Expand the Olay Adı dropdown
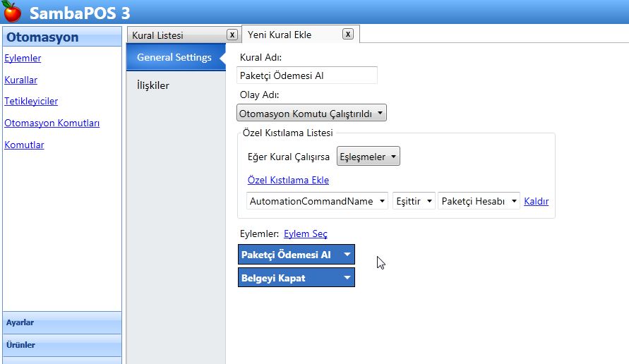Image resolution: width=629 pixels, height=364 pixels. pyautogui.click(x=311, y=113)
